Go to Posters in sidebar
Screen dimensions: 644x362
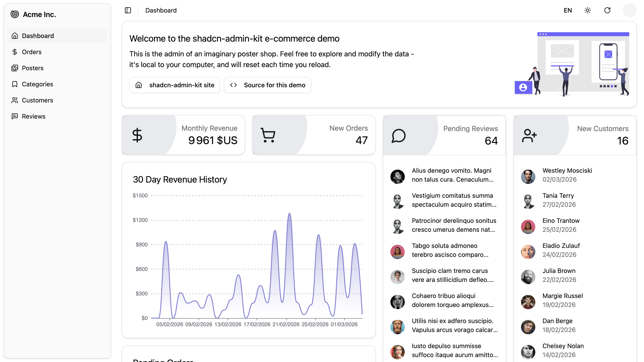pos(32,68)
